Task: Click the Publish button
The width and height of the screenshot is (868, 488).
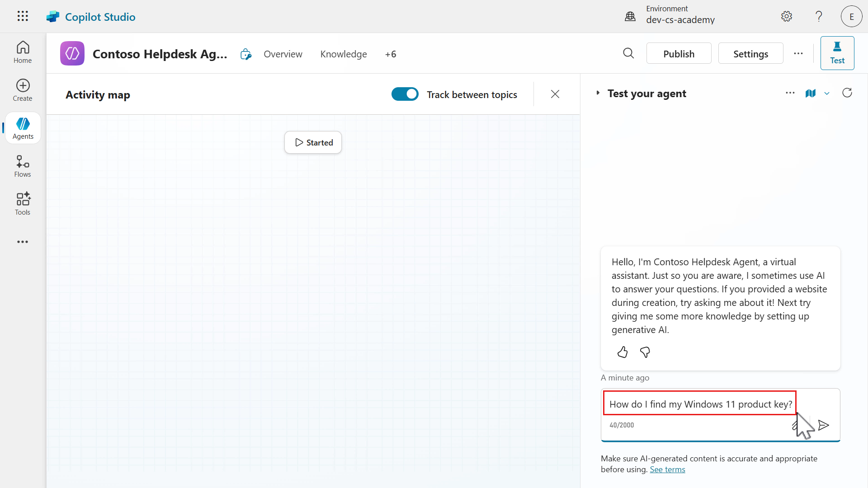Action: pos(679,54)
